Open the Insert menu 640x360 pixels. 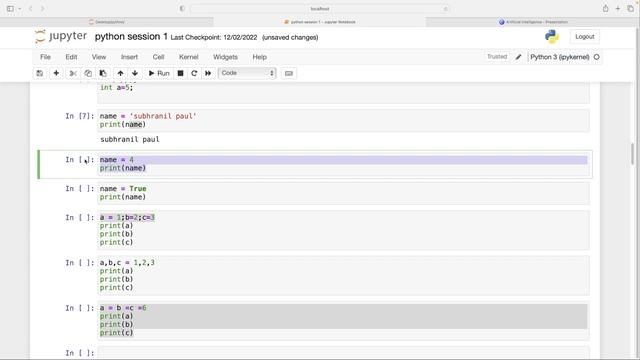(129, 57)
